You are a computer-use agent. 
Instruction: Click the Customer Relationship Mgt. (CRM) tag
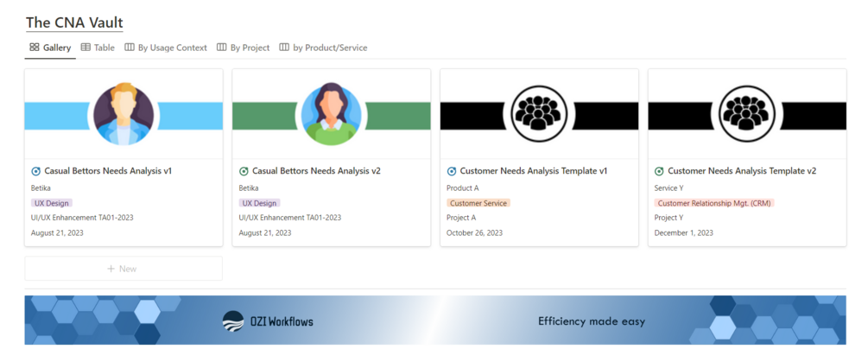coord(714,203)
